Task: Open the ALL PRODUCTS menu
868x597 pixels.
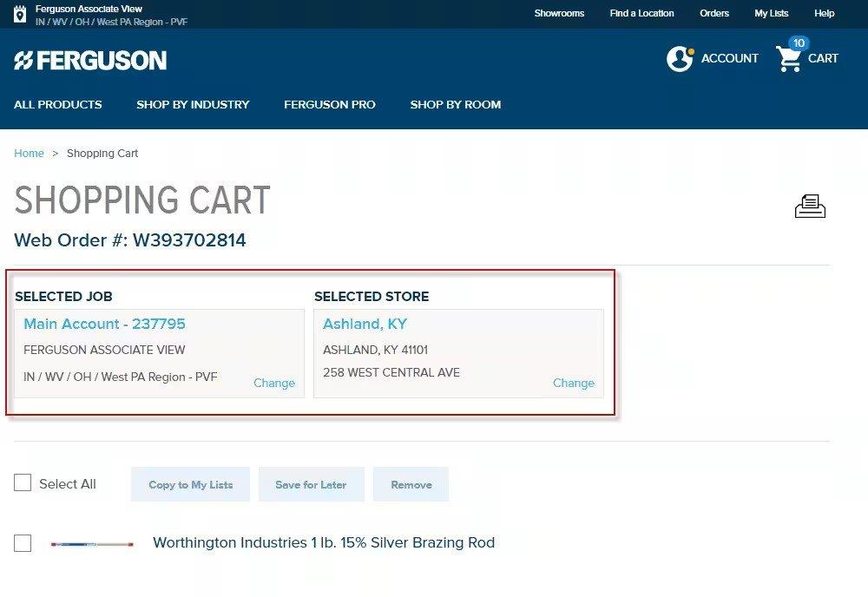Action: (58, 105)
